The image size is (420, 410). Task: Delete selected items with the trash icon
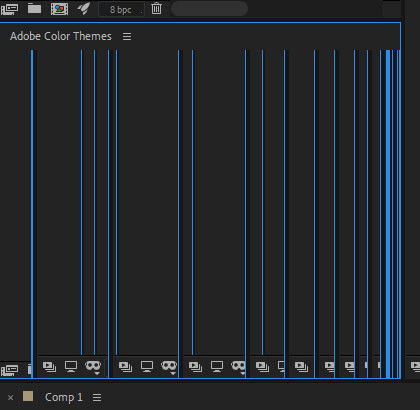156,8
